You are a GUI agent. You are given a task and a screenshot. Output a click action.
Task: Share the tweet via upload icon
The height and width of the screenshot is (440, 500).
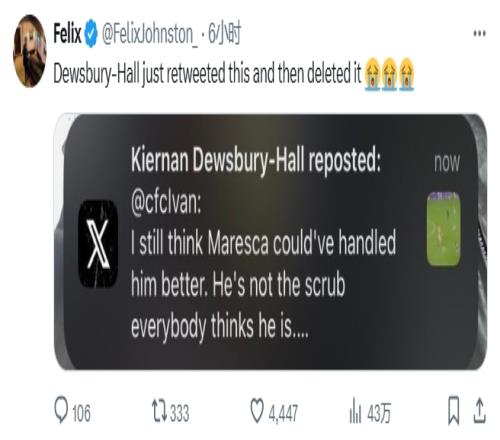click(479, 411)
